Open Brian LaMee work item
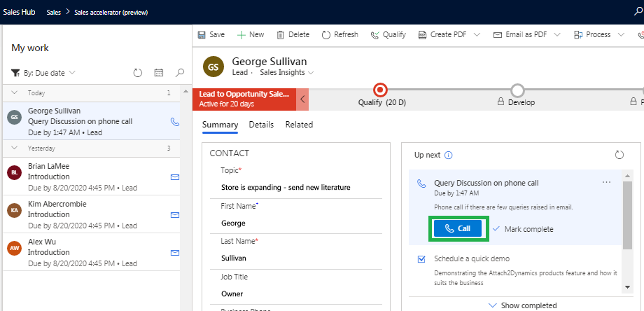Image resolution: width=644 pixels, height=311 pixels. (x=92, y=177)
